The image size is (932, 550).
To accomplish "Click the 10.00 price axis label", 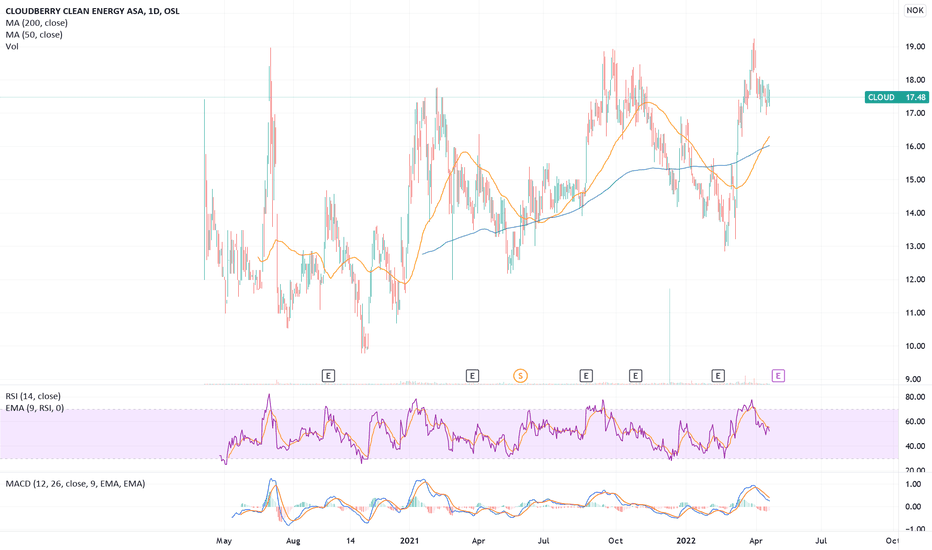I will pos(915,346).
